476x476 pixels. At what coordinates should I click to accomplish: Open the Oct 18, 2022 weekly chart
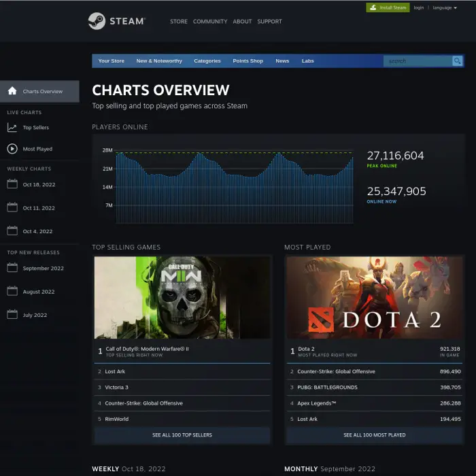click(39, 184)
